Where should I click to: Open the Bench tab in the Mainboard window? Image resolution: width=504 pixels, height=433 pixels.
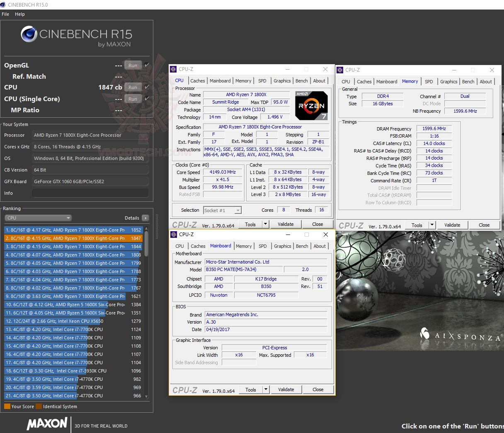pos(302,246)
